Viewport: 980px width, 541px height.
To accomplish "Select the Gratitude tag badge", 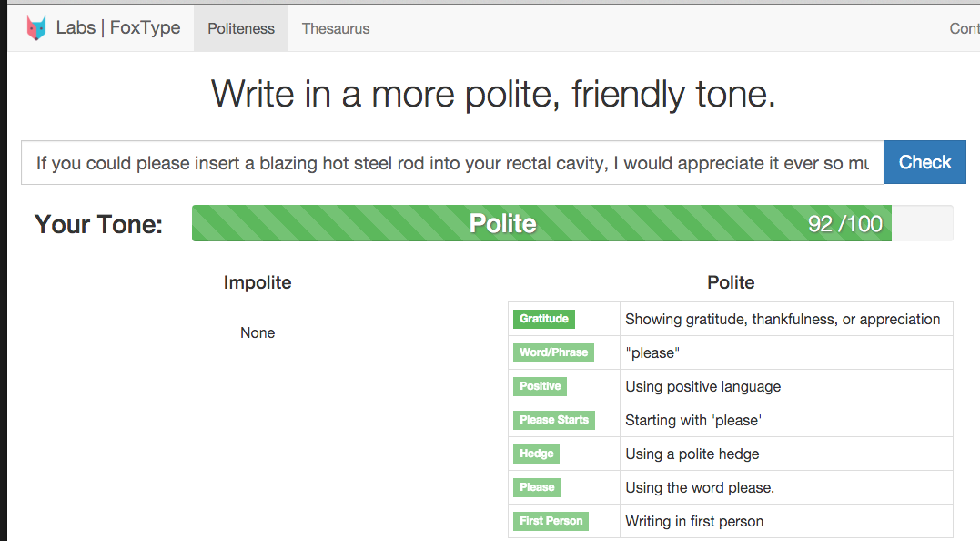I will (543, 319).
